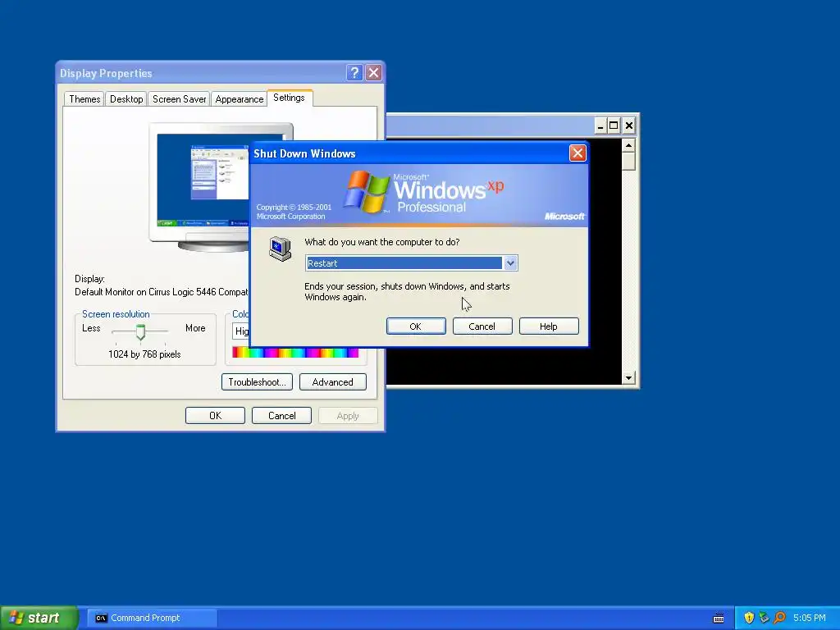840x630 pixels.
Task: Click OK in Display Properties
Action: (216, 416)
